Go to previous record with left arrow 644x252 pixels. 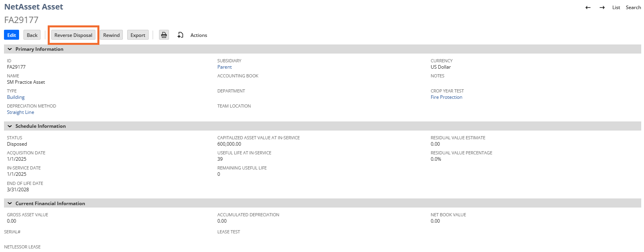(588, 8)
